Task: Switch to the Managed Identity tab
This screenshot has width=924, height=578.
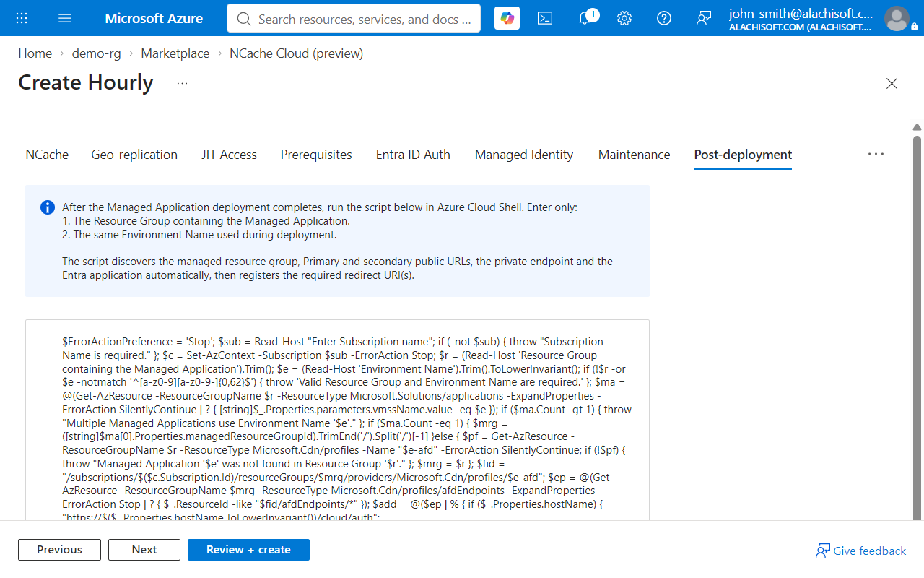Action: [524, 155]
